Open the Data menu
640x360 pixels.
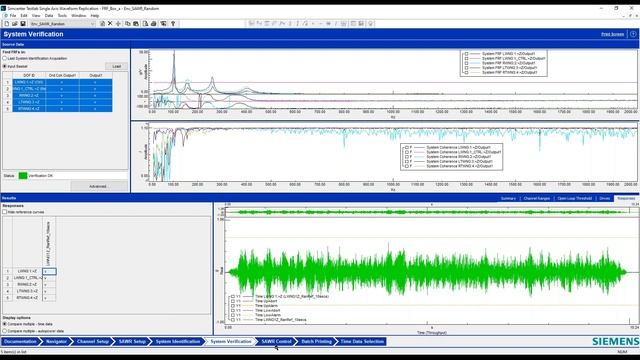[x=49, y=16]
